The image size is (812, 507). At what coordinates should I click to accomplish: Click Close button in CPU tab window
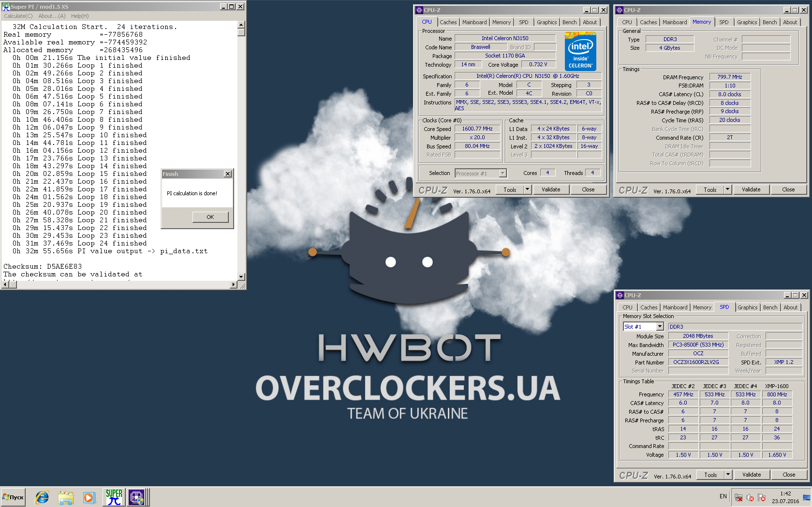tap(588, 189)
